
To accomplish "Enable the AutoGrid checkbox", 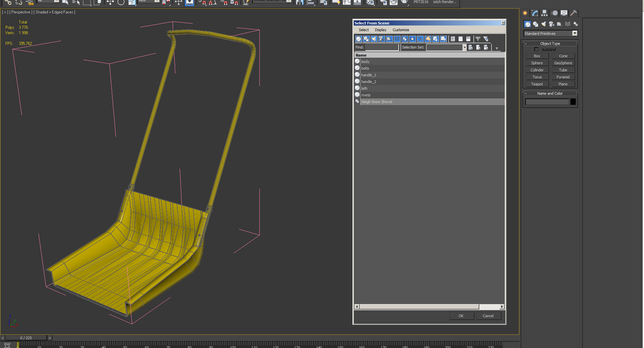I will tap(536, 50).
